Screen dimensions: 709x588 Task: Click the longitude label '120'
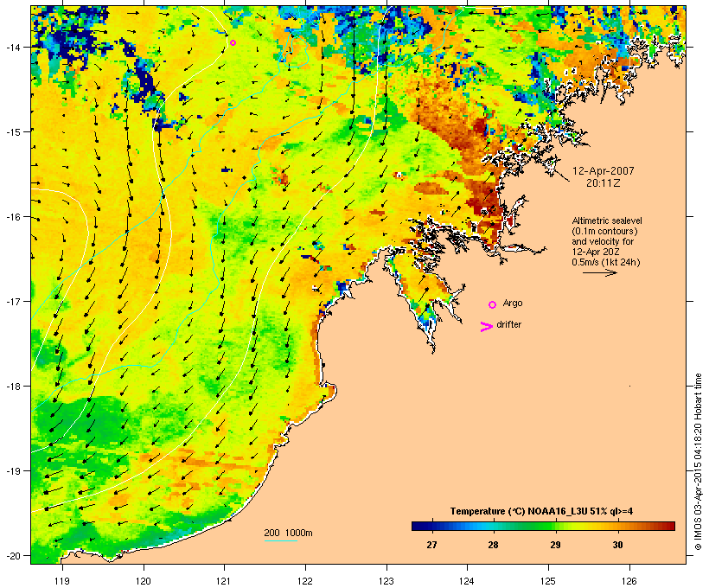pos(144,581)
